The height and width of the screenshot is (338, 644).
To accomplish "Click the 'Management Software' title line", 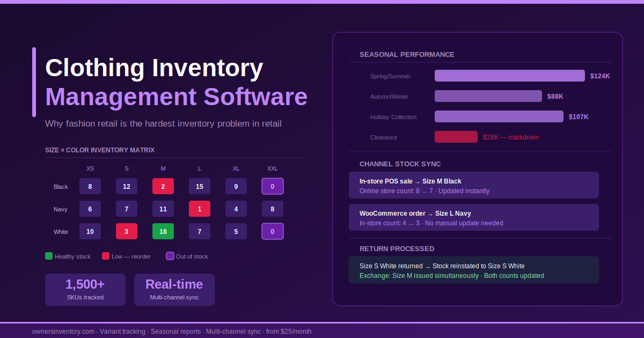I will [177, 97].
